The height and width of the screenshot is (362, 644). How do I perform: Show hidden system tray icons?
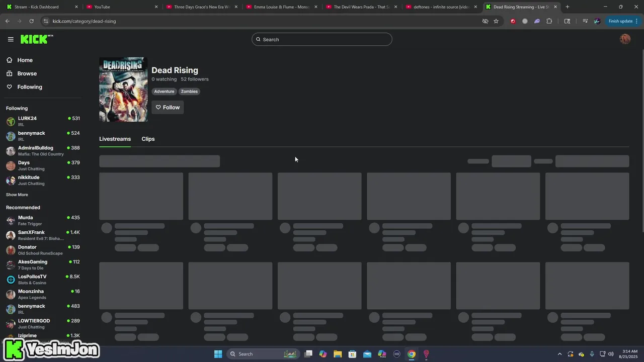click(x=559, y=354)
